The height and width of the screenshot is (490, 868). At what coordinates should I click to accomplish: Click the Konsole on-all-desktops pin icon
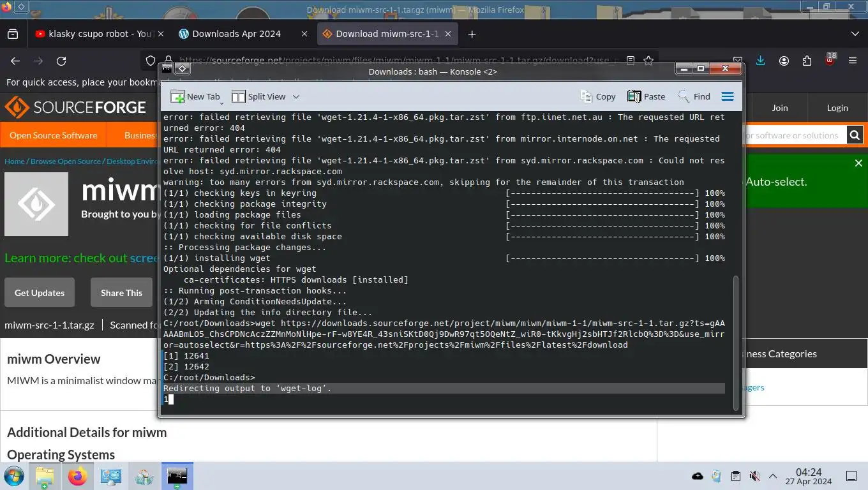click(182, 68)
